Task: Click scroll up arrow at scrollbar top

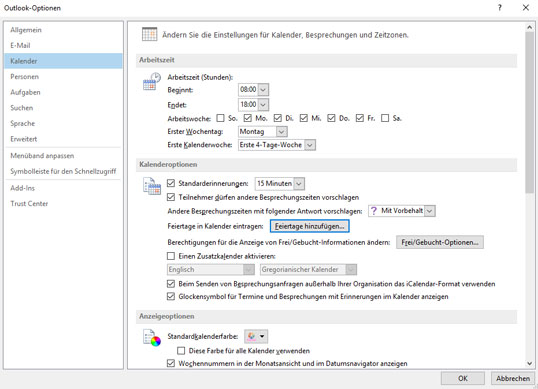Action: point(529,27)
